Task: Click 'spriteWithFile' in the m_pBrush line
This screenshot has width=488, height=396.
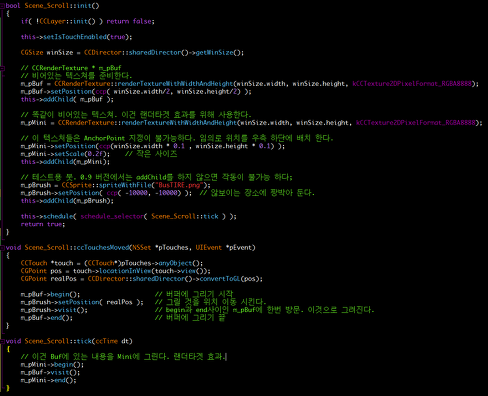Action: tap(125, 185)
